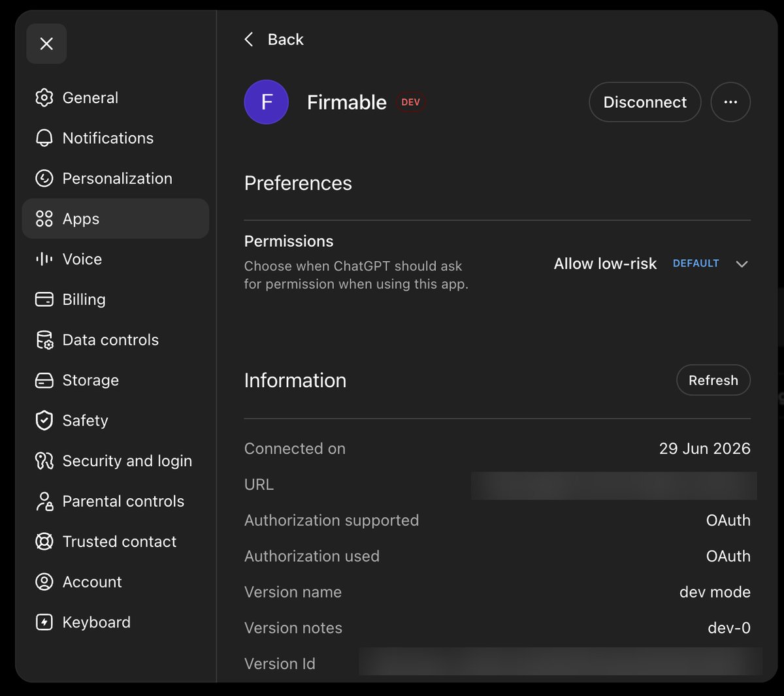Screen dimensions: 784x696
Task: Click the dev mode version name
Action: click(715, 592)
